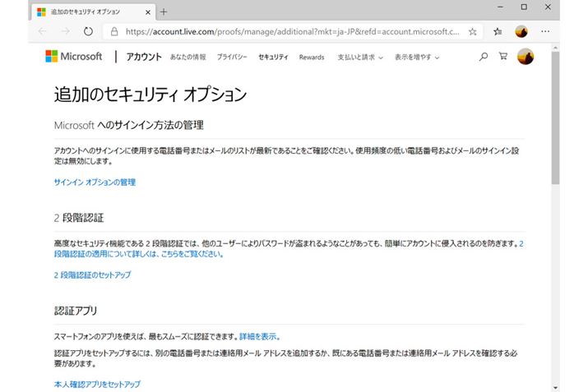This screenshot has width=588, height=392.
Task: Go to the Rewards menu item
Action: tap(312, 58)
